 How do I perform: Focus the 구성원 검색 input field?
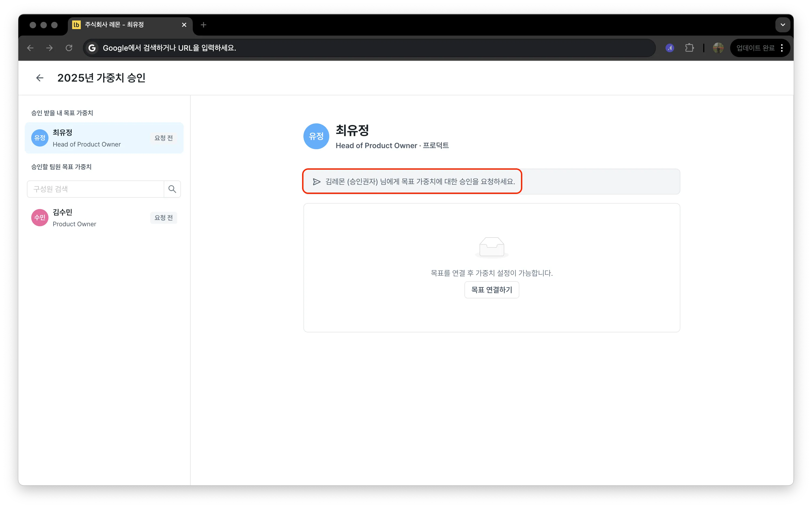pos(95,189)
